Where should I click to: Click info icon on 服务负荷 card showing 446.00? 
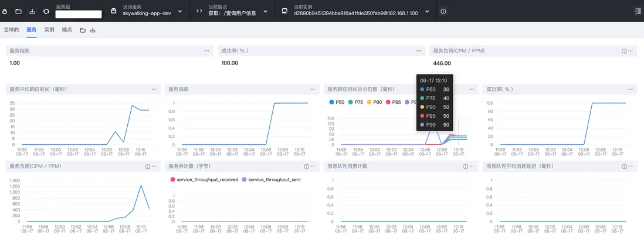624,51
